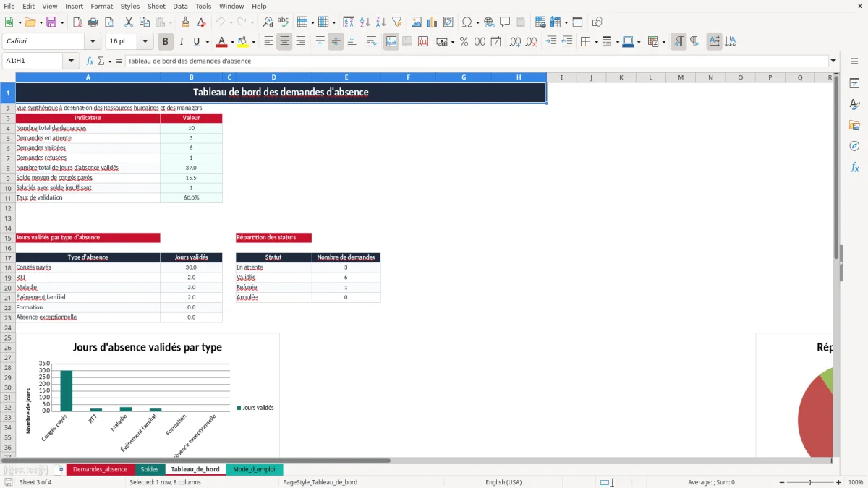The width and height of the screenshot is (868, 488).
Task: Click English (USA) language in status bar
Action: coord(503,482)
